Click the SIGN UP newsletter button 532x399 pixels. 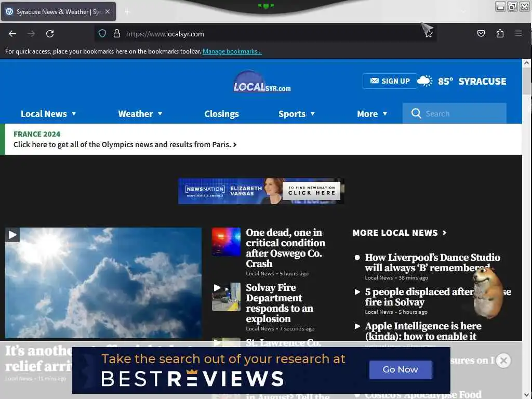[390, 81]
